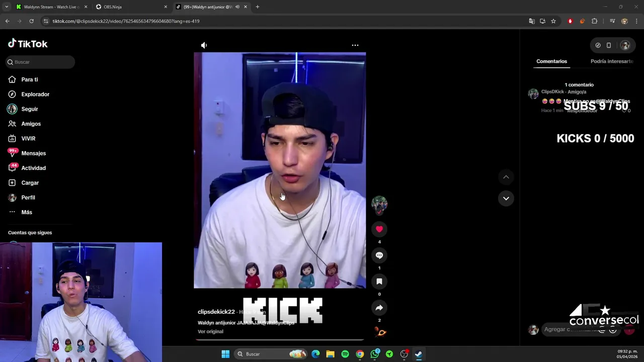This screenshot has height=362, width=644.
Task: Open the red hand ad-blocker extension
Action: [x=570, y=21]
